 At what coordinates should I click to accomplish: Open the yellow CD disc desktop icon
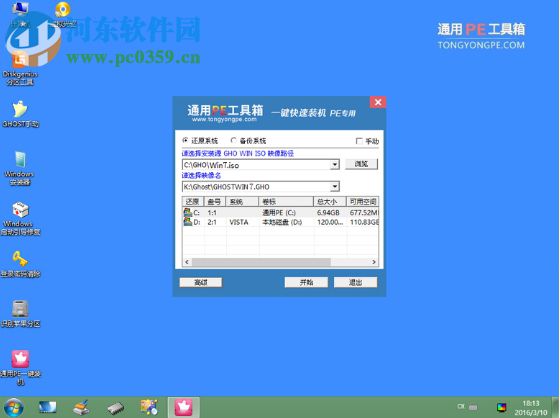click(x=64, y=14)
